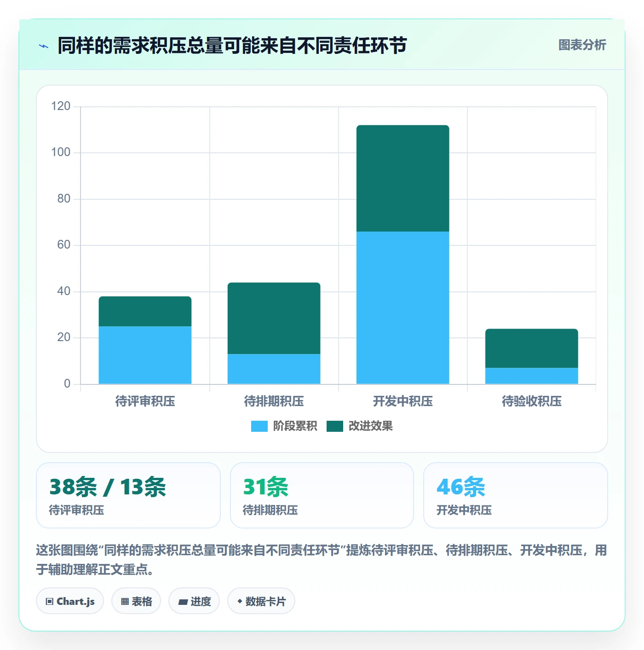Image resolution: width=644 pixels, height=650 pixels.
Task: Click the 图表分析 label in header
Action: (582, 45)
